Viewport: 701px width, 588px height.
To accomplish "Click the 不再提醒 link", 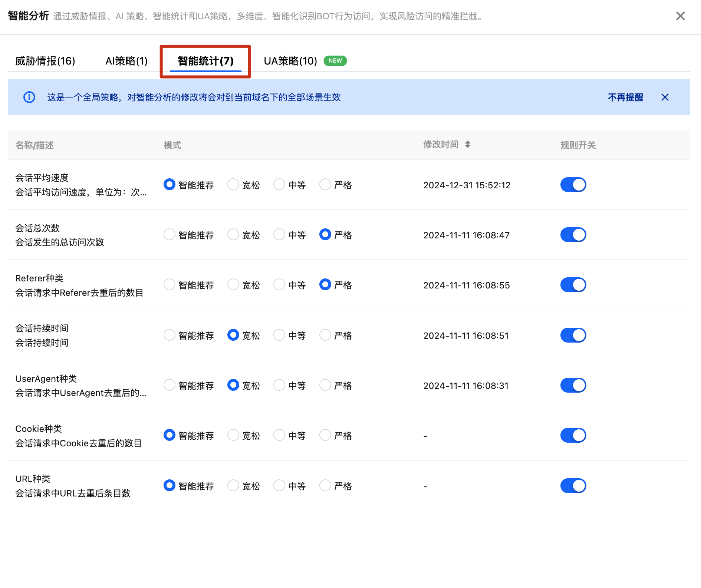I will pyautogui.click(x=625, y=97).
